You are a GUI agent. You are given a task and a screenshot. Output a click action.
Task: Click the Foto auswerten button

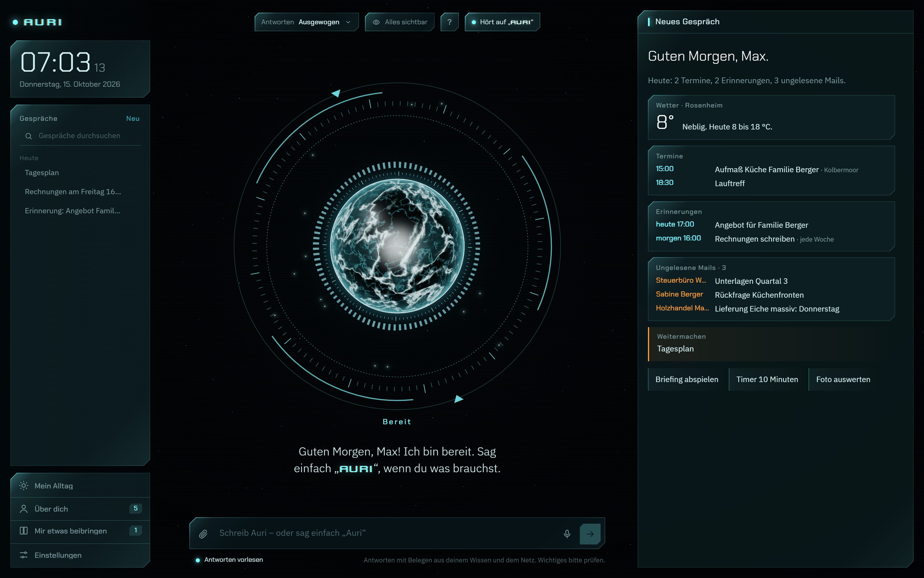tap(843, 379)
